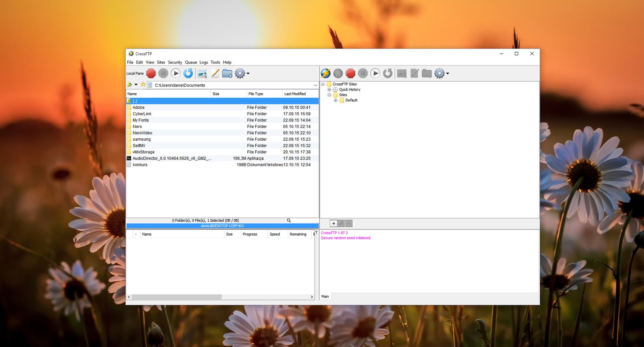644x347 pixels.
Task: Click the minus remove site button
Action: 349,223
